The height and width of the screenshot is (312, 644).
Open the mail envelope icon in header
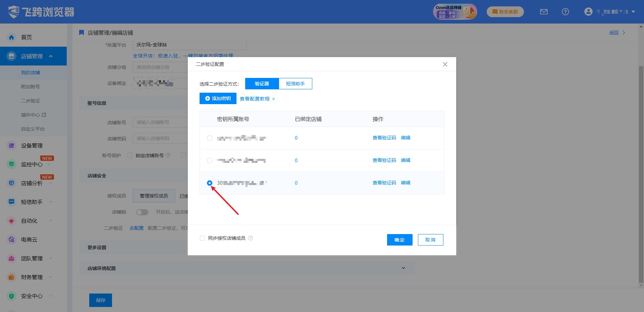coord(544,12)
